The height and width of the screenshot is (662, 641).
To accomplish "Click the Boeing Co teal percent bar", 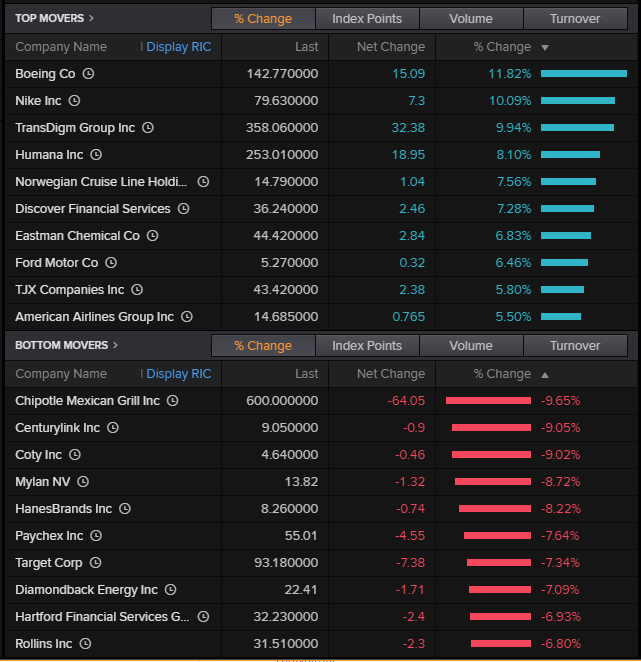I will pyautogui.click(x=584, y=74).
